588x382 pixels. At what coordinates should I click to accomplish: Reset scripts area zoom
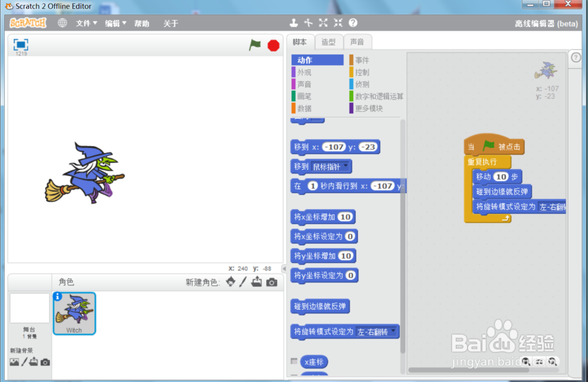tap(539, 361)
